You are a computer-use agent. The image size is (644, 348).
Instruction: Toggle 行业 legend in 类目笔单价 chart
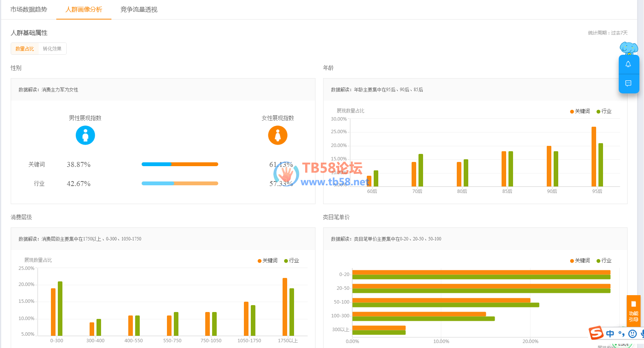(604, 261)
